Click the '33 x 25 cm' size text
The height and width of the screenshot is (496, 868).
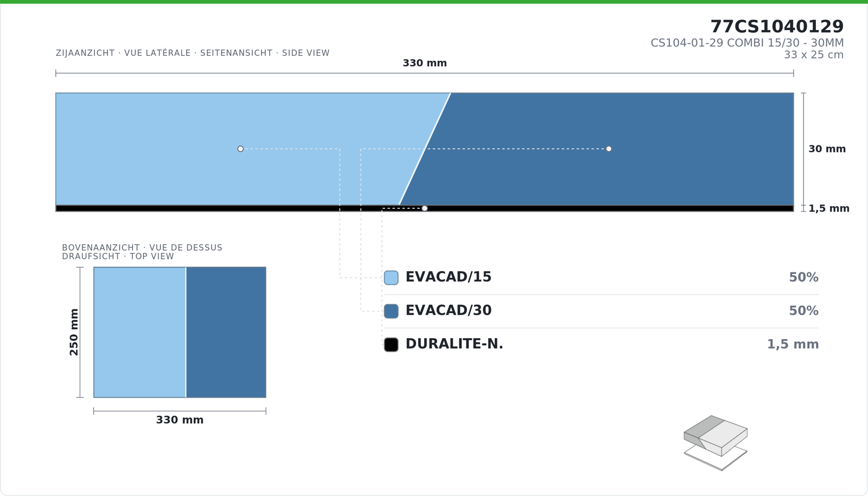[814, 55]
